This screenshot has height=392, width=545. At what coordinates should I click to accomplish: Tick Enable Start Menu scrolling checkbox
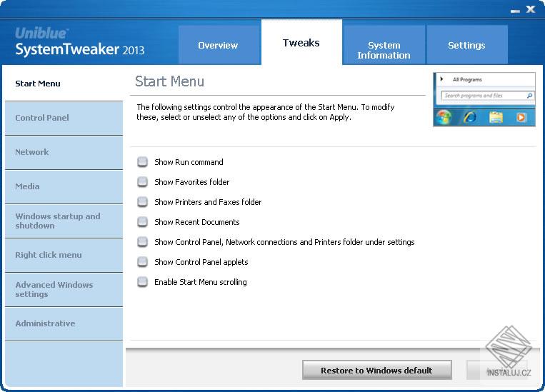[142, 282]
